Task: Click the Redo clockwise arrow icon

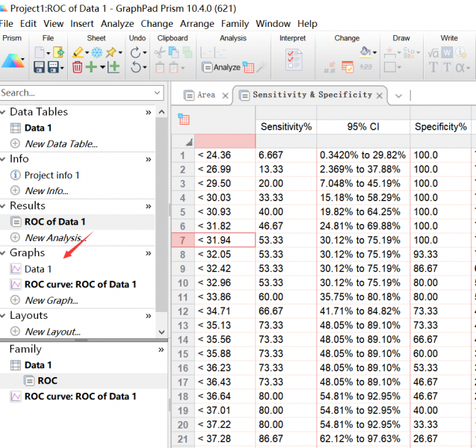Action: [x=135, y=52]
